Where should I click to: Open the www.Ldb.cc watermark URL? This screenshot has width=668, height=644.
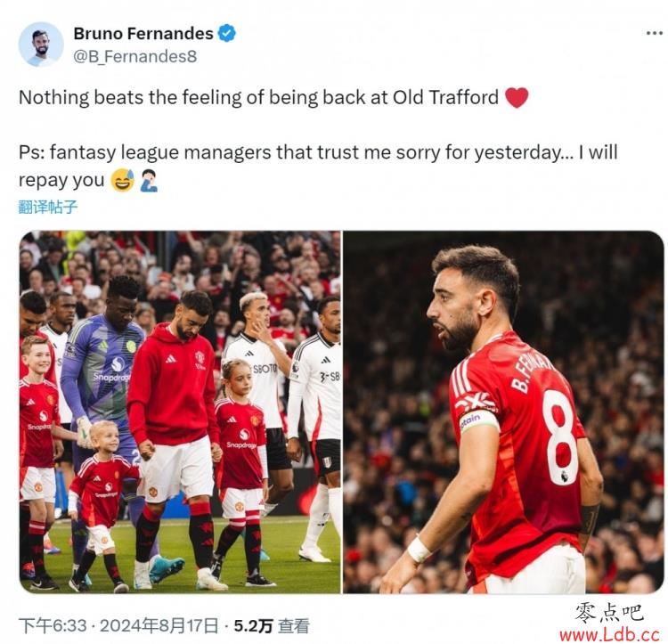click(609, 634)
